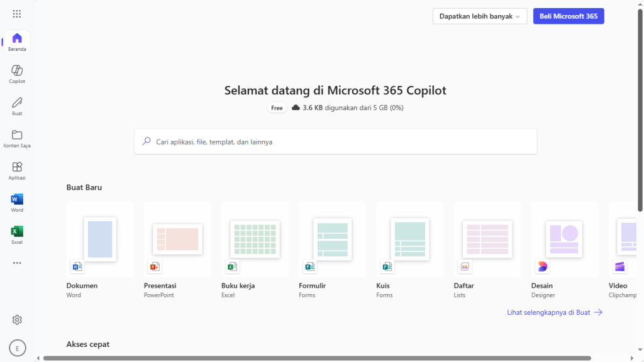Open the app launcher grid icon

click(x=17, y=14)
